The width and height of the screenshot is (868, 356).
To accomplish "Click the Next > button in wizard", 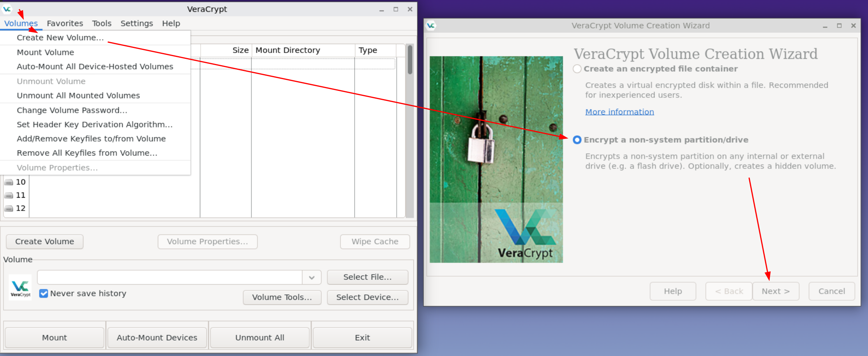I will [776, 291].
